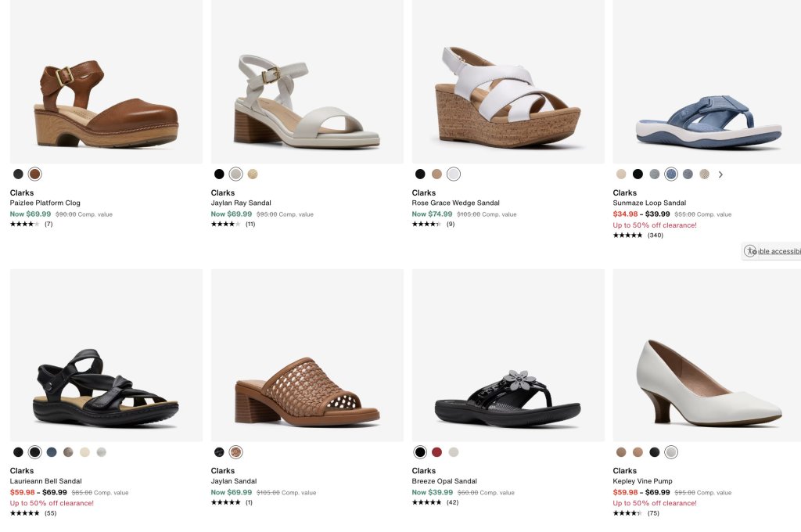Select black swatch for Paizlee Platform Clog
Viewport: 801px width, 532px height.
point(19,174)
